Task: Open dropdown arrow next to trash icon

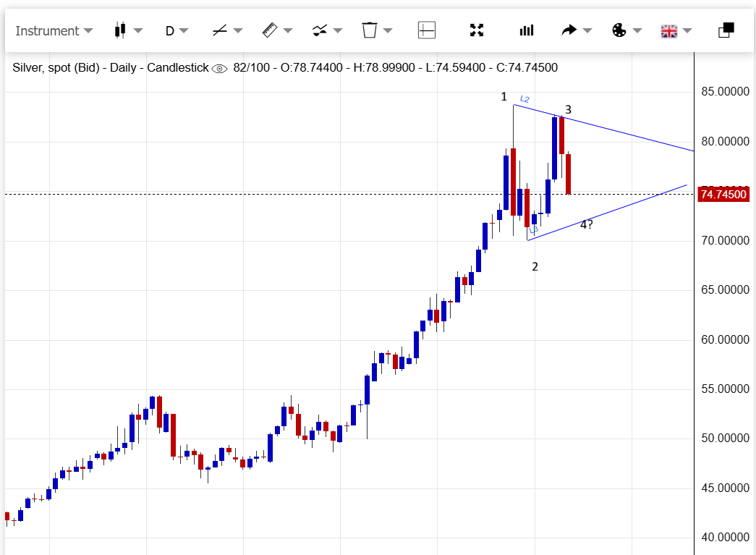Action: click(388, 30)
